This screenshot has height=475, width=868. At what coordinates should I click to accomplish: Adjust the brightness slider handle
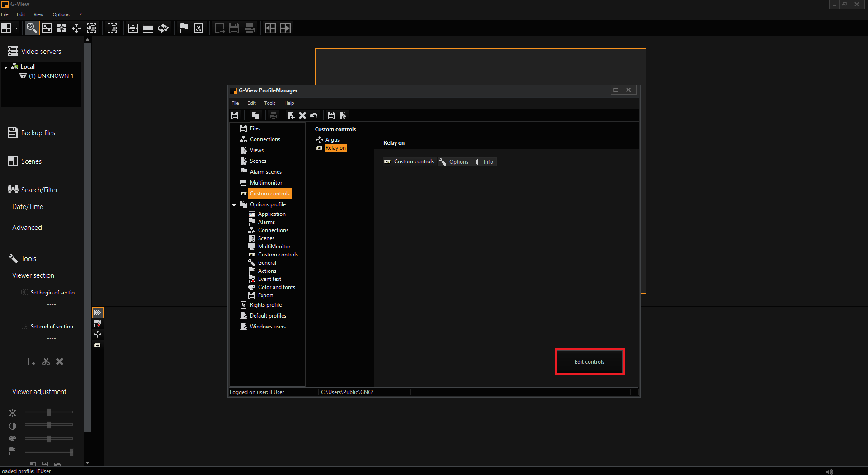click(49, 412)
